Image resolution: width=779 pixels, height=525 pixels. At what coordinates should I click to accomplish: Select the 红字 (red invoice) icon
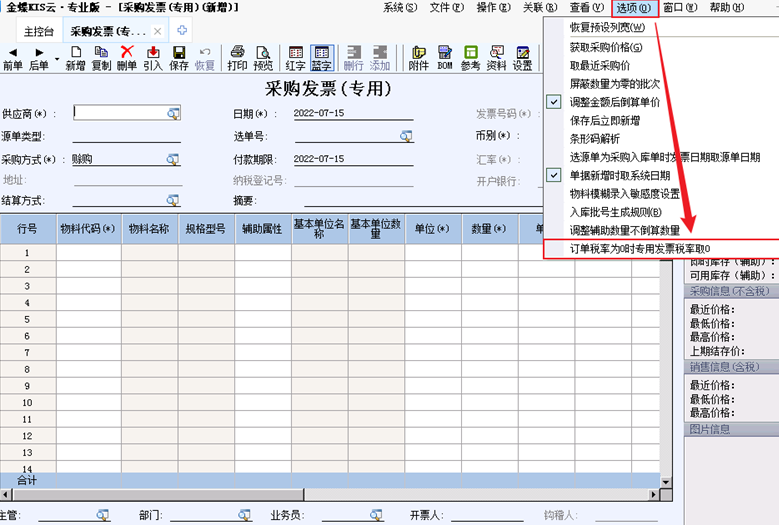(296, 58)
